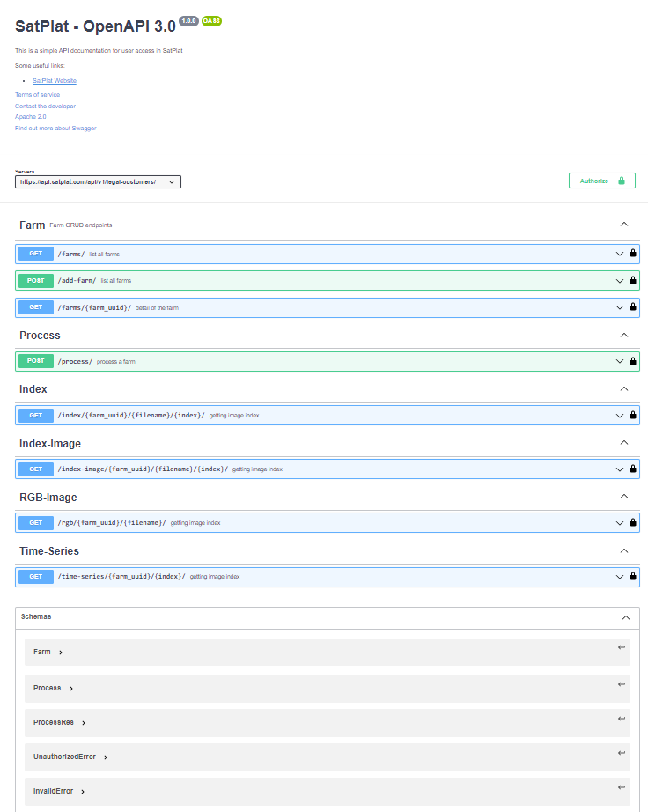Click the 1.0.0 version badge
The height and width of the screenshot is (812, 648).
pos(187,20)
